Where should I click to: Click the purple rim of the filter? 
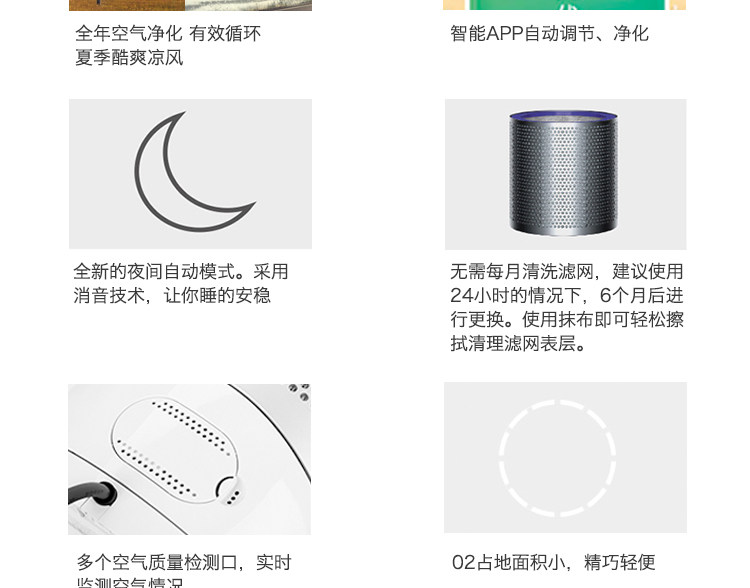563,115
